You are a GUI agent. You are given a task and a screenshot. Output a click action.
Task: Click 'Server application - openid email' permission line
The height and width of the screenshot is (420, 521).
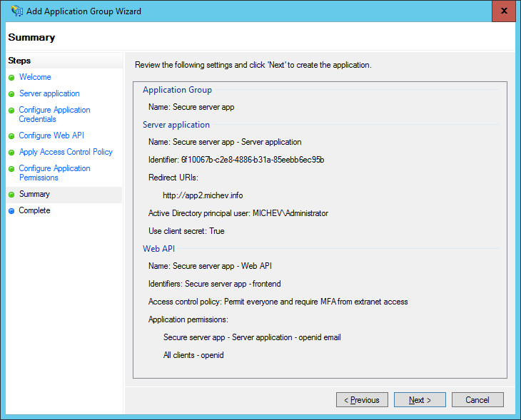click(252, 337)
